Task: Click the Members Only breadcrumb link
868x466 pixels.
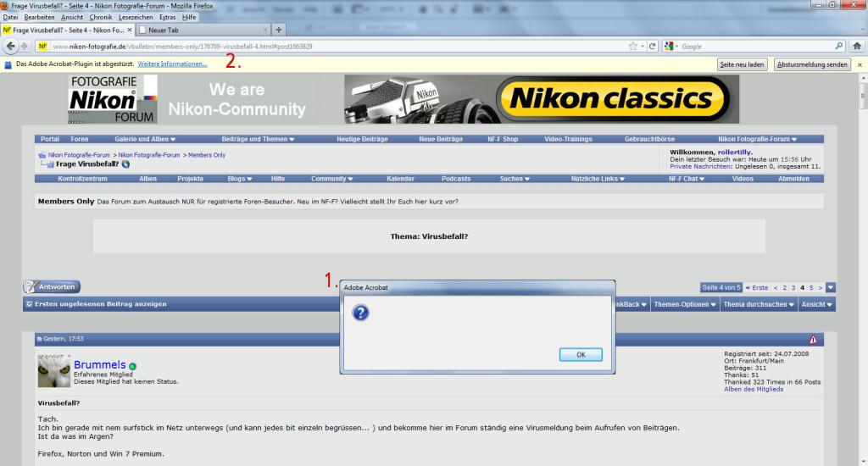Action: (207, 156)
